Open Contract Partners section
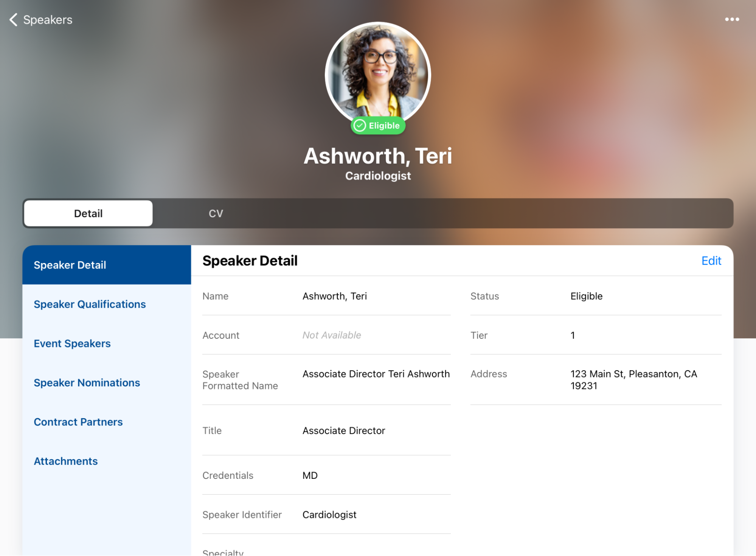756x556 pixels. (x=78, y=422)
